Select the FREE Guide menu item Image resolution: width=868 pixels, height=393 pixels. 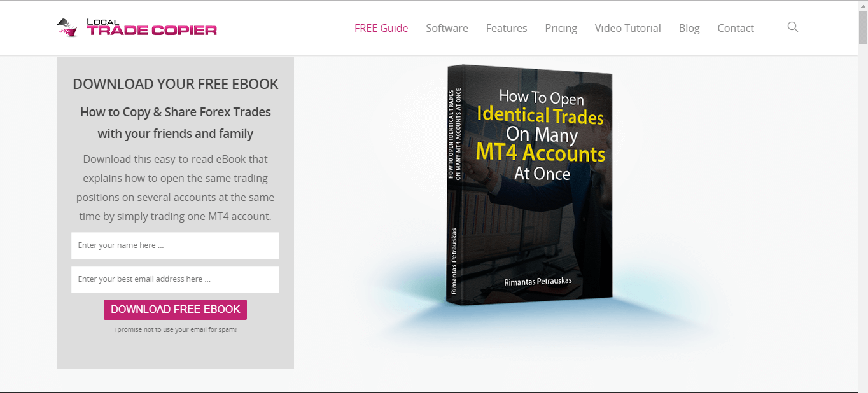pyautogui.click(x=381, y=28)
